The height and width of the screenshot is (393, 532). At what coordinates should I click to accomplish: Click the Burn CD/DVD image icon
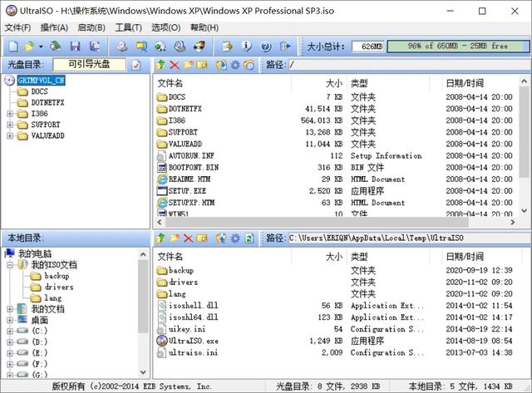click(x=199, y=47)
